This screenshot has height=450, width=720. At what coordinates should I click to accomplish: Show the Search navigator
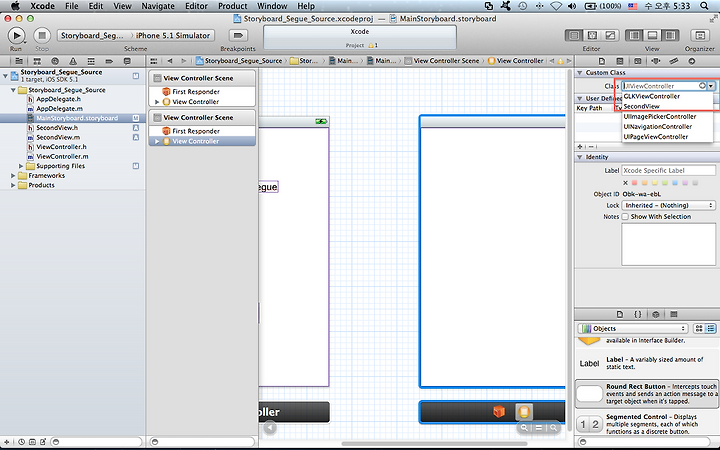(55, 61)
